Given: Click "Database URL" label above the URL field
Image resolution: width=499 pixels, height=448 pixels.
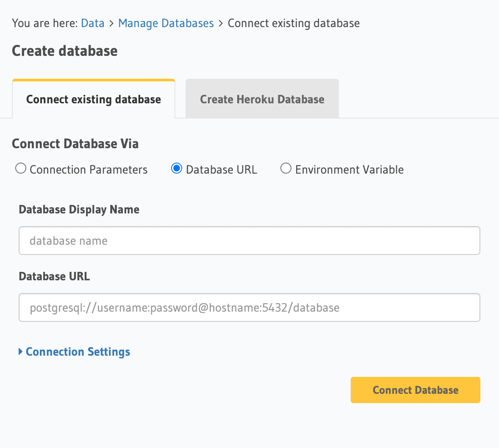Looking at the screenshot, I should pyautogui.click(x=54, y=277).
